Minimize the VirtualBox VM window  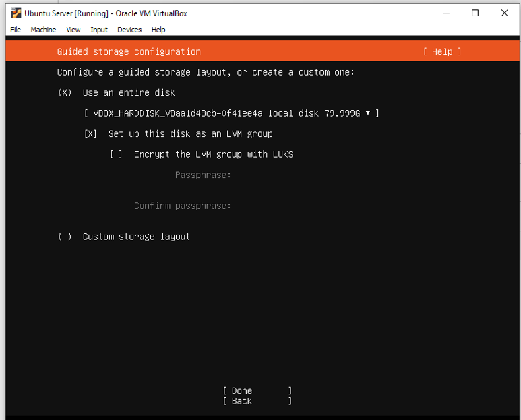click(x=446, y=13)
